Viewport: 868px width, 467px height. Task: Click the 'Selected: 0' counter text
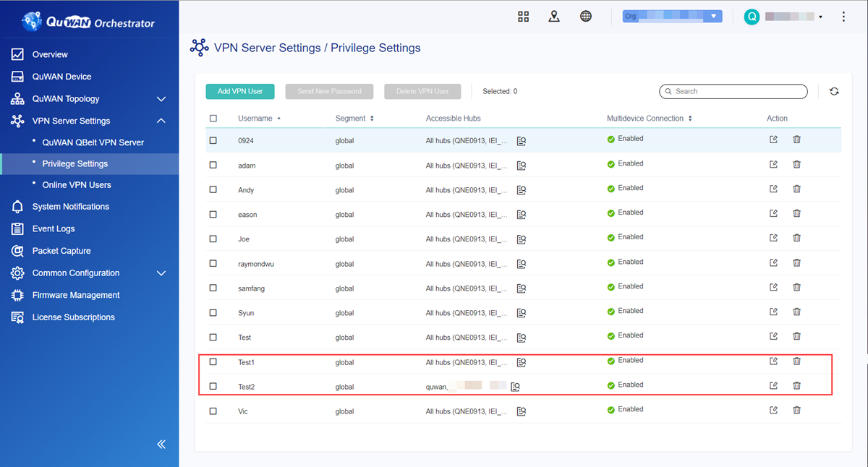pyautogui.click(x=500, y=92)
